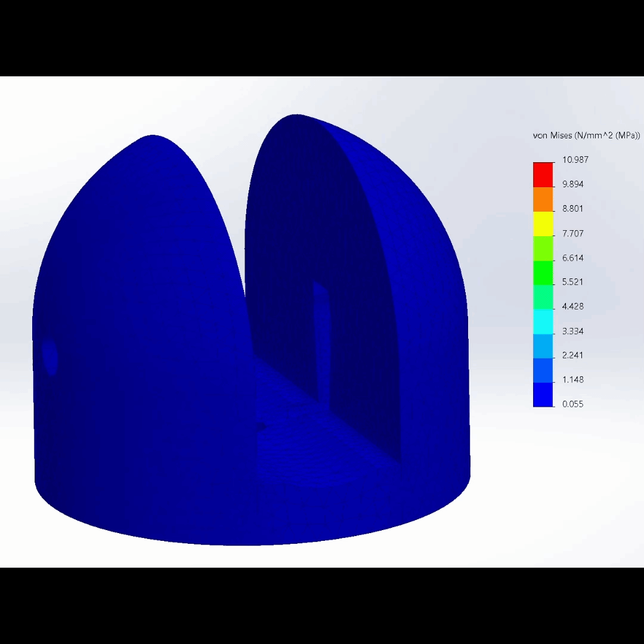
Task: Click the minimum stress value 0.055
Action: pos(572,404)
